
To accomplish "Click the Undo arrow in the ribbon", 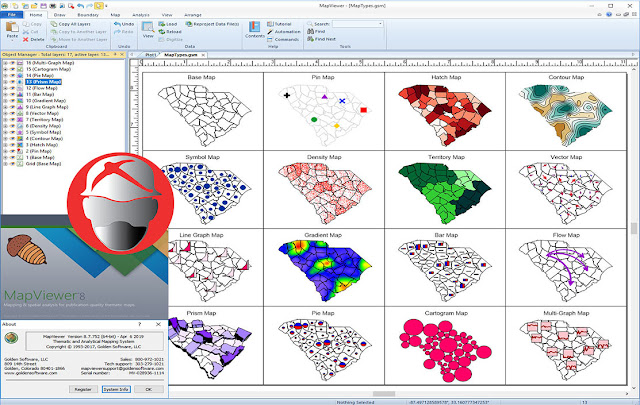I will [117, 24].
